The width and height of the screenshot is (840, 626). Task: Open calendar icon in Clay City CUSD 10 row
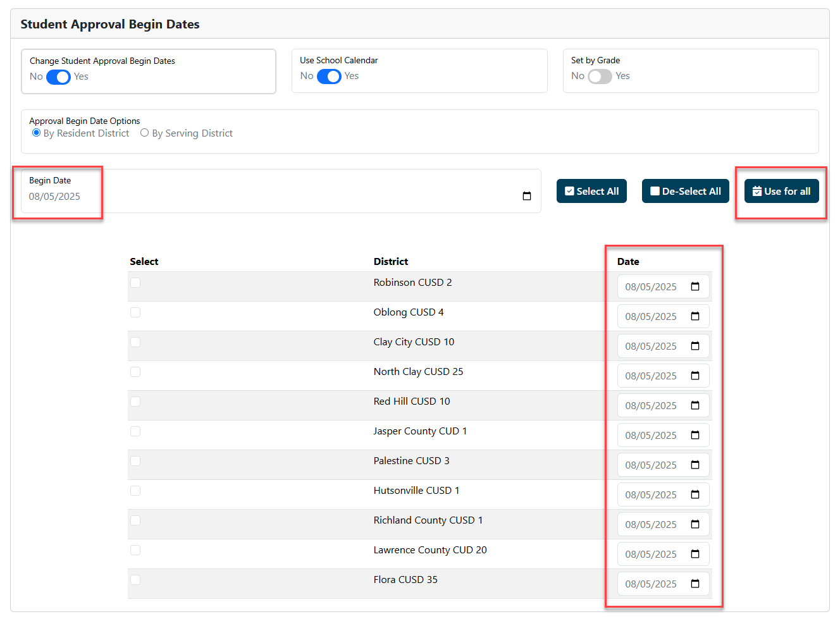(695, 346)
